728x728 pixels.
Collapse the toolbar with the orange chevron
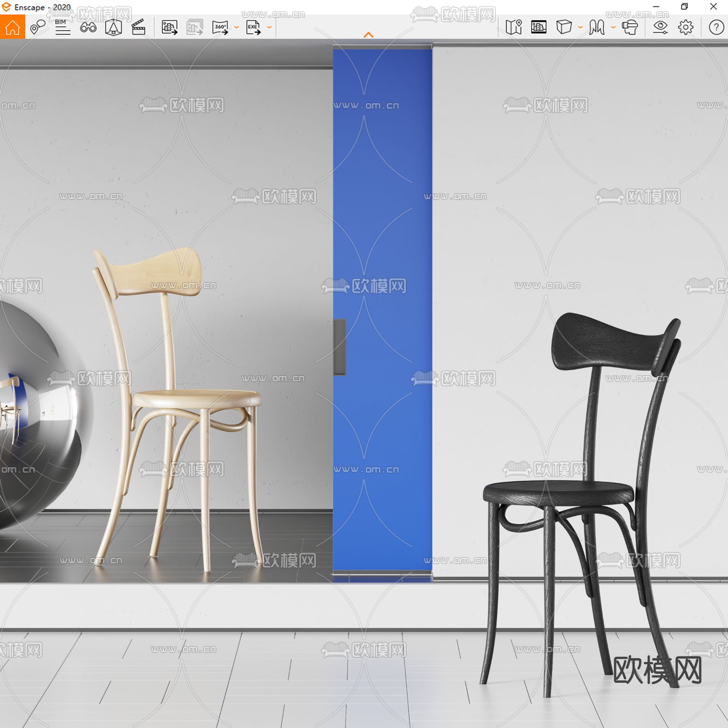[368, 35]
